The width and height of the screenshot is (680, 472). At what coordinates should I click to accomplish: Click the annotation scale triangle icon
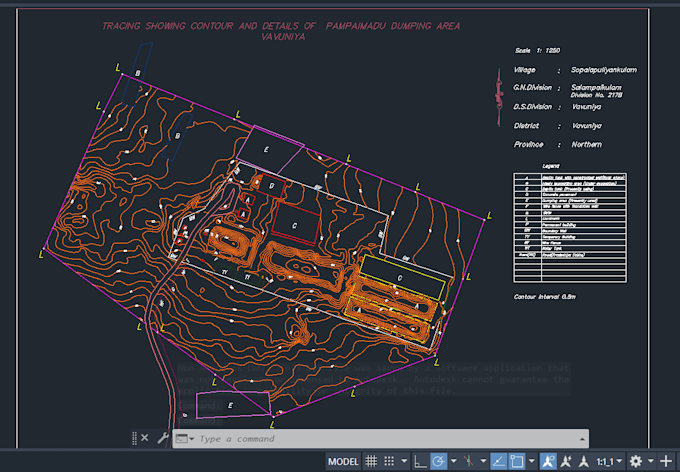click(x=584, y=462)
